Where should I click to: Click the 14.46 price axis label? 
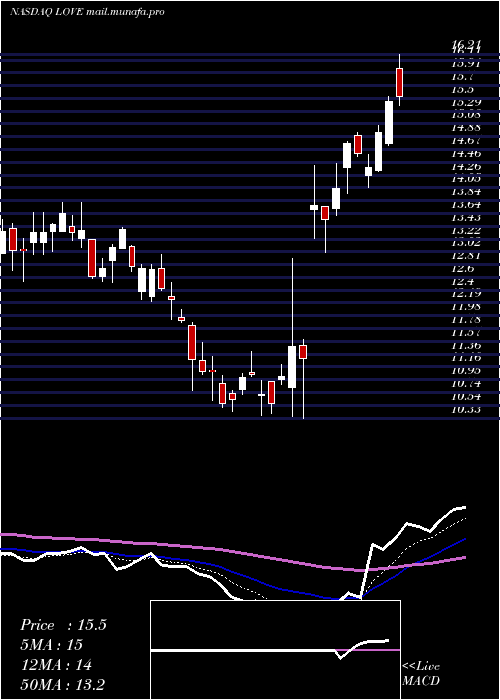coord(466,154)
